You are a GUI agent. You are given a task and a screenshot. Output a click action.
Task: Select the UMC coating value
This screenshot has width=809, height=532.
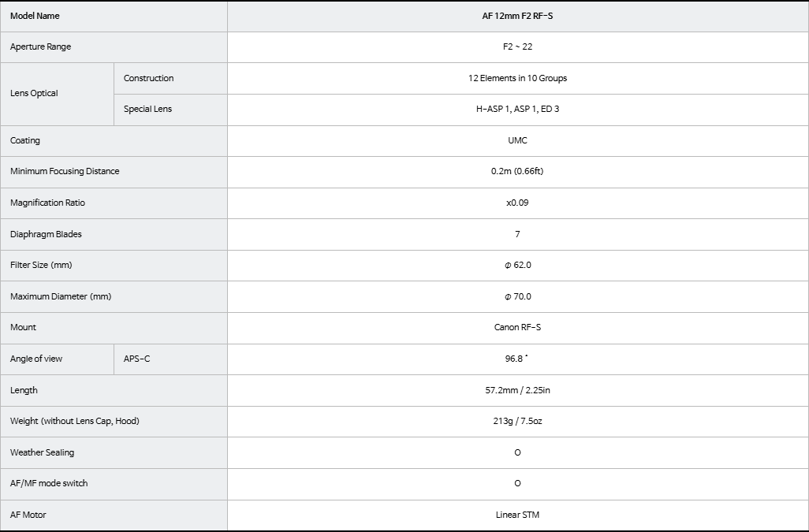pyautogui.click(x=517, y=141)
